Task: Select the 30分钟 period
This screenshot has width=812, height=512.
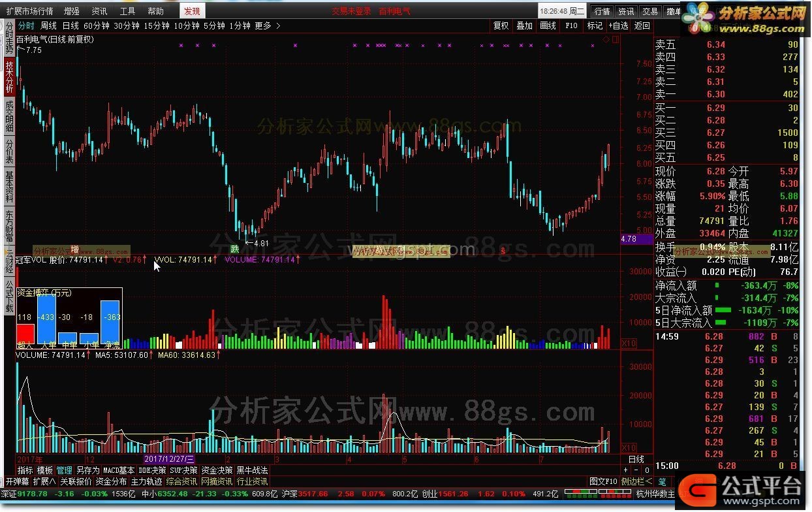Action: pyautogui.click(x=126, y=25)
